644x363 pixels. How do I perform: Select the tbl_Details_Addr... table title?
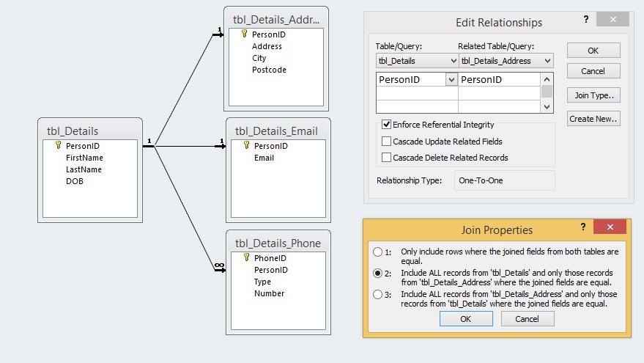[x=275, y=20]
